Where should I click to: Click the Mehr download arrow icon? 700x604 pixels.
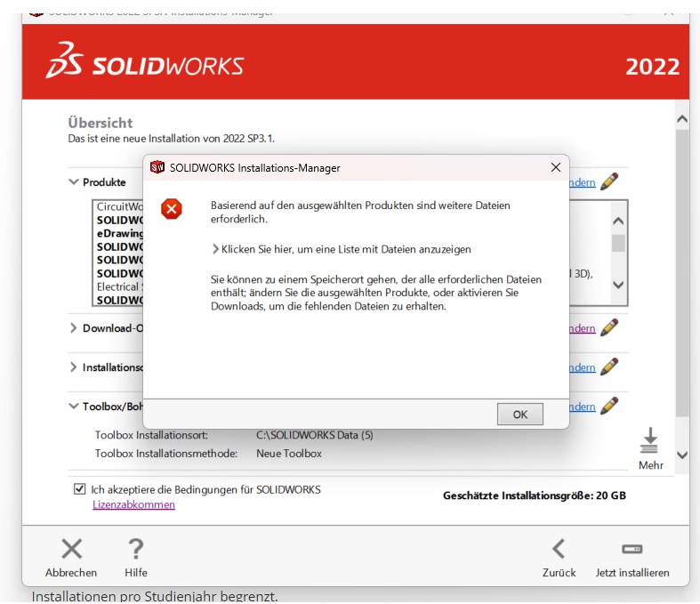click(x=649, y=440)
